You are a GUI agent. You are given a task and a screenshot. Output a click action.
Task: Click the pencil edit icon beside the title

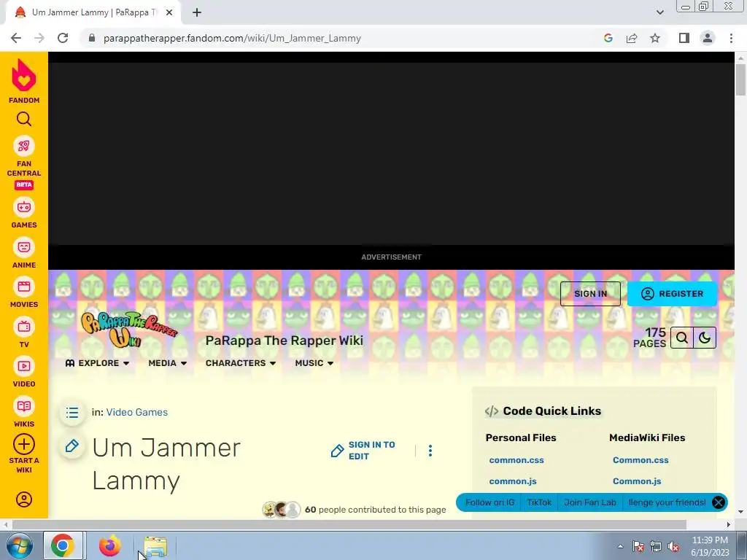tap(72, 446)
